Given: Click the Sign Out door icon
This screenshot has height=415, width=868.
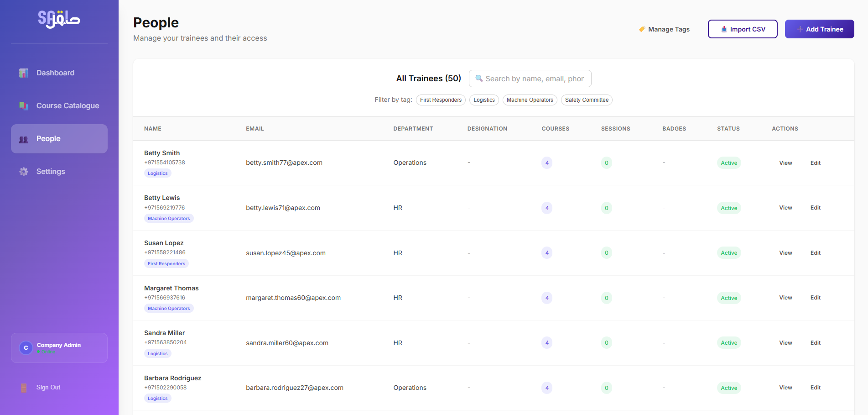Looking at the screenshot, I should coord(24,388).
